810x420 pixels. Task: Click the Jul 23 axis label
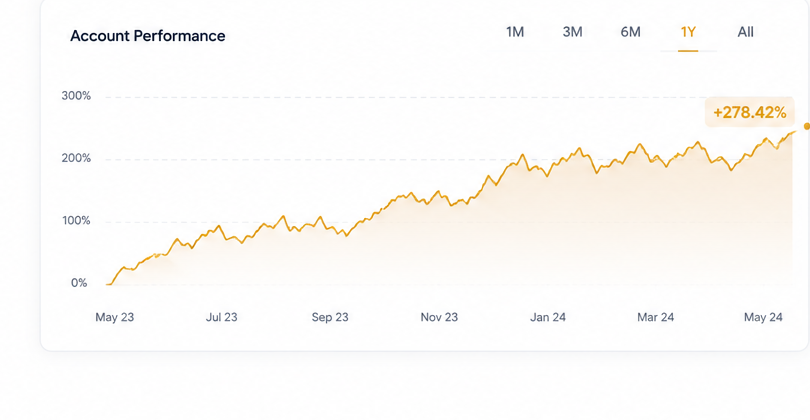(x=222, y=317)
